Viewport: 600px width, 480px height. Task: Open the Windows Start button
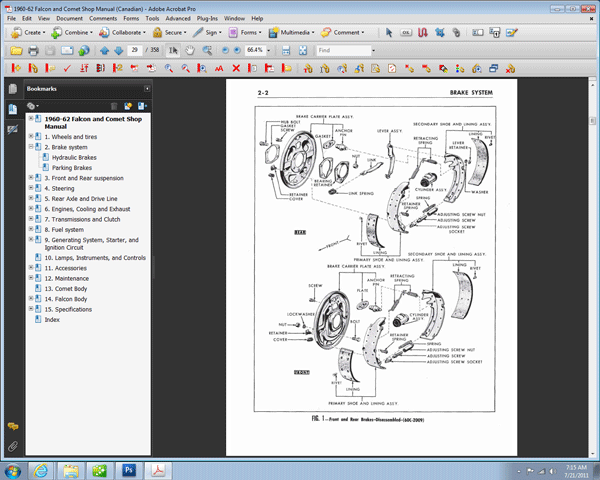[13, 470]
